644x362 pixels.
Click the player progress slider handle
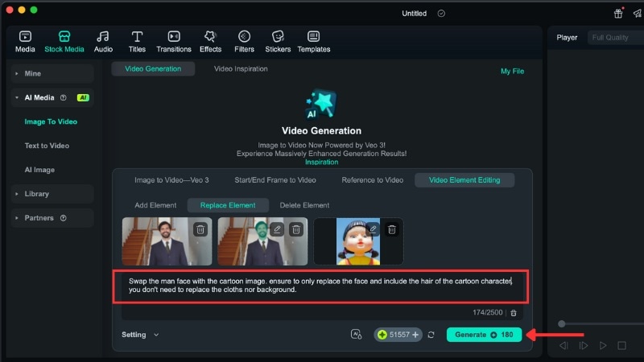pos(561,324)
